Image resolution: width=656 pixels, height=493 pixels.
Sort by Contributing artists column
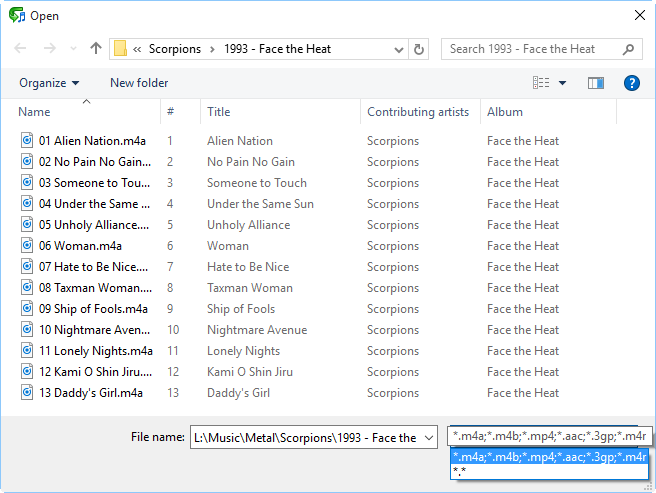420,112
